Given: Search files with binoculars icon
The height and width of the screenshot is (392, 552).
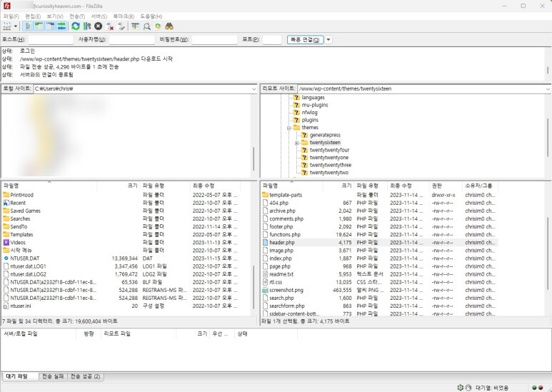Looking at the screenshot, I should pyautogui.click(x=169, y=26).
